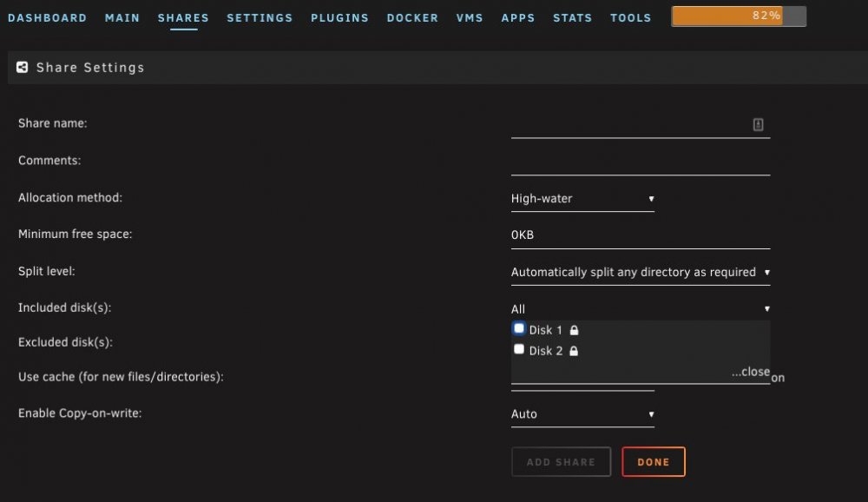Image resolution: width=868 pixels, height=502 pixels.
Task: Open the Plugins tab
Action: pyautogui.click(x=340, y=17)
